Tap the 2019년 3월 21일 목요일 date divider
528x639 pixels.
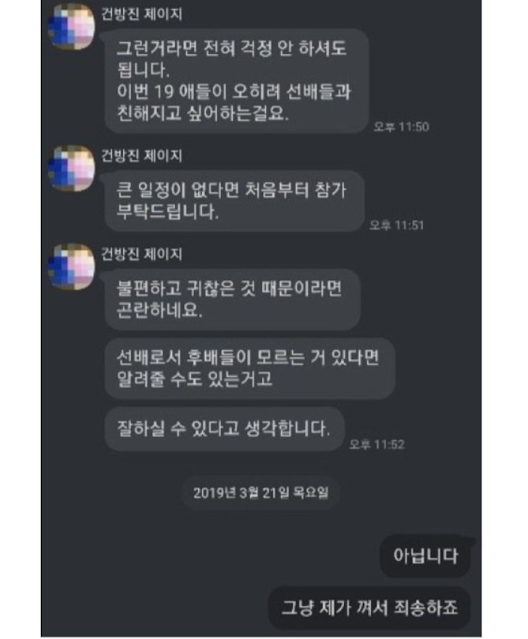pos(261,493)
